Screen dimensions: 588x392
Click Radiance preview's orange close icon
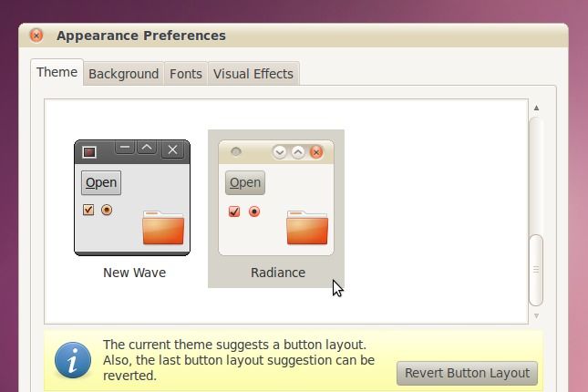(x=316, y=151)
